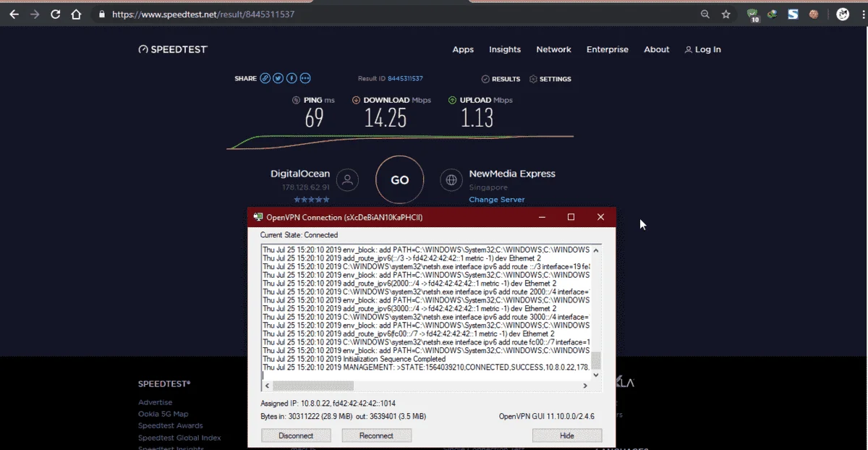Click the DOWNLOAD arrow icon
Viewport: 868px width, 450px height.
click(x=356, y=100)
